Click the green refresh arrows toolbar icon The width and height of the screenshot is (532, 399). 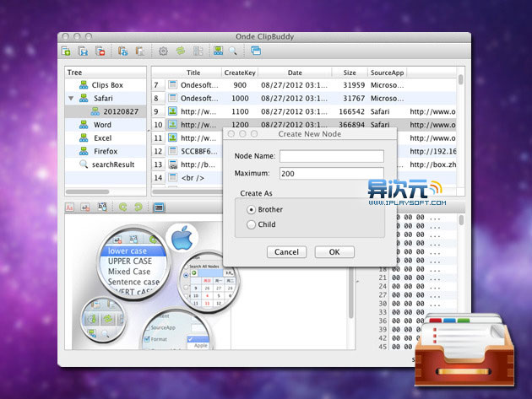[181, 51]
